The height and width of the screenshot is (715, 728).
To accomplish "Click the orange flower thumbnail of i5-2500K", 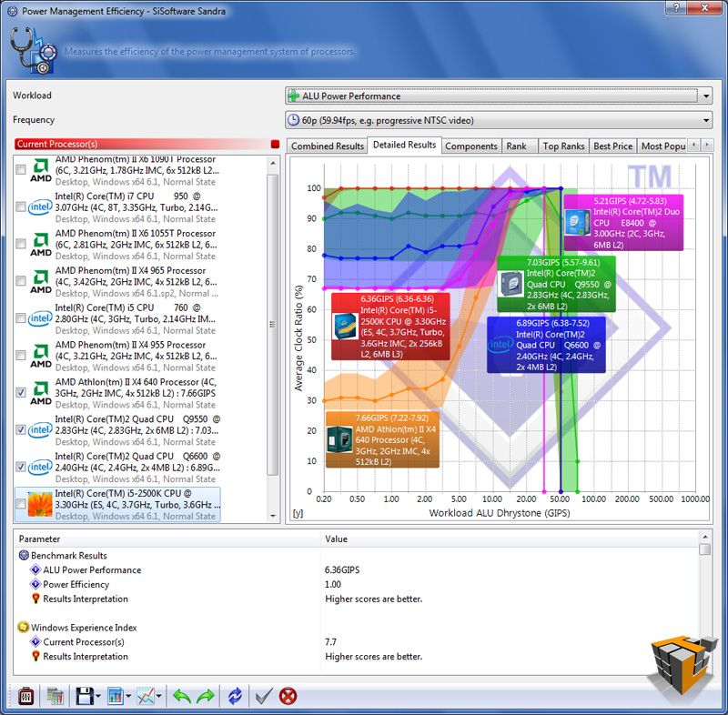I will 40,504.
